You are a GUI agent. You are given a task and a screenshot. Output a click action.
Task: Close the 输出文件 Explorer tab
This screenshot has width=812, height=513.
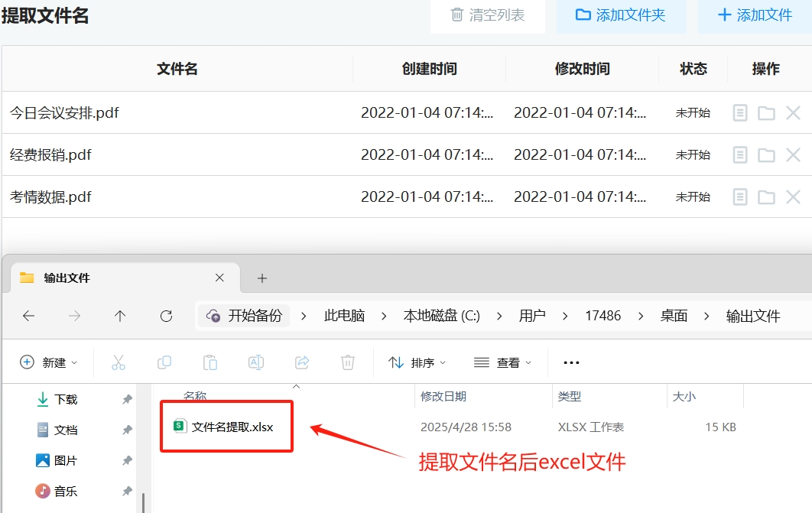click(219, 278)
